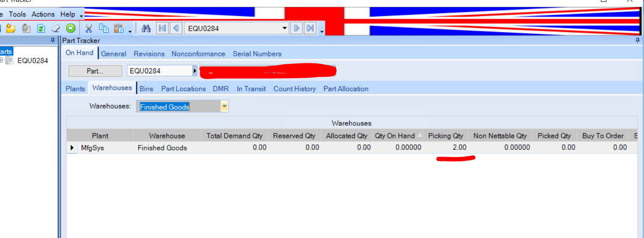Open the DMR sub-tab
This screenshot has width=644, height=238.
pyautogui.click(x=220, y=89)
